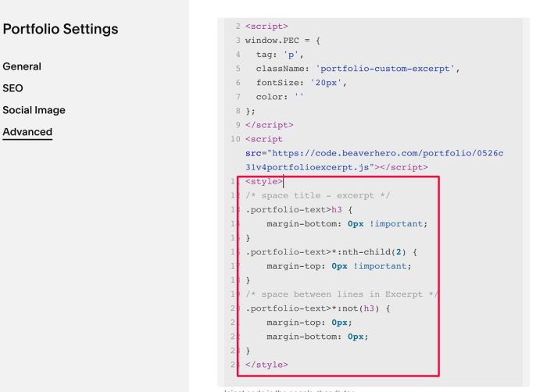Click the .portfolio-text>*:not(h3) selector line
This screenshot has width=547, height=392.
coord(317,308)
